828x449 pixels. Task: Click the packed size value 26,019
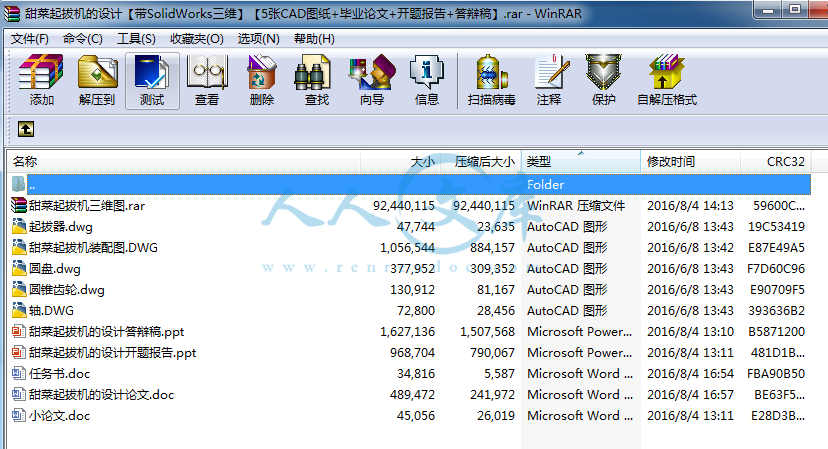click(496, 416)
